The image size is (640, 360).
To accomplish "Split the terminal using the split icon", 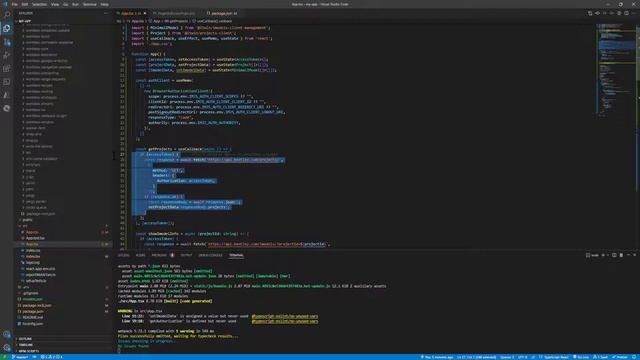I will tap(614, 255).
